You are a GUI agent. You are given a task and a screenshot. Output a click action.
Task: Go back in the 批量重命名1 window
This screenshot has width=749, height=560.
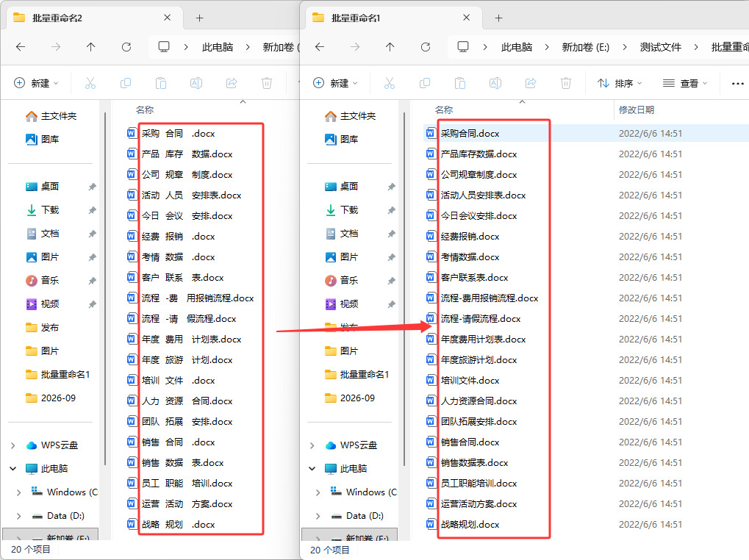(x=320, y=47)
